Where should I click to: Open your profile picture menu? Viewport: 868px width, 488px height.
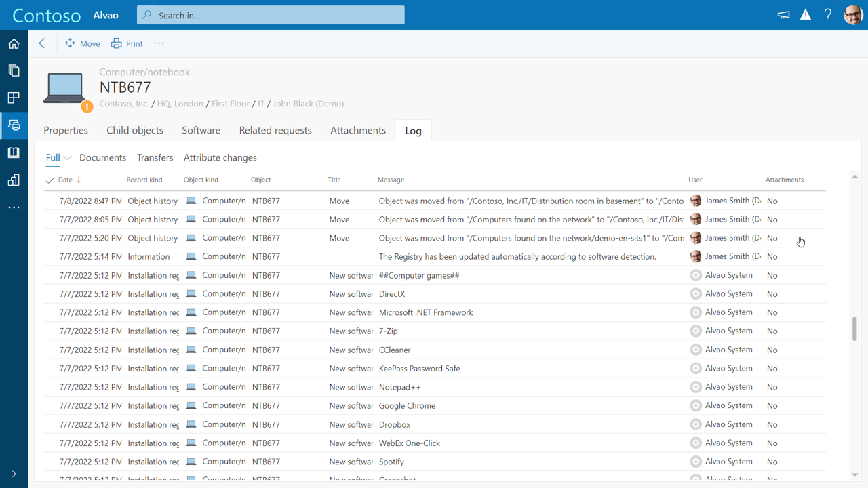852,14
